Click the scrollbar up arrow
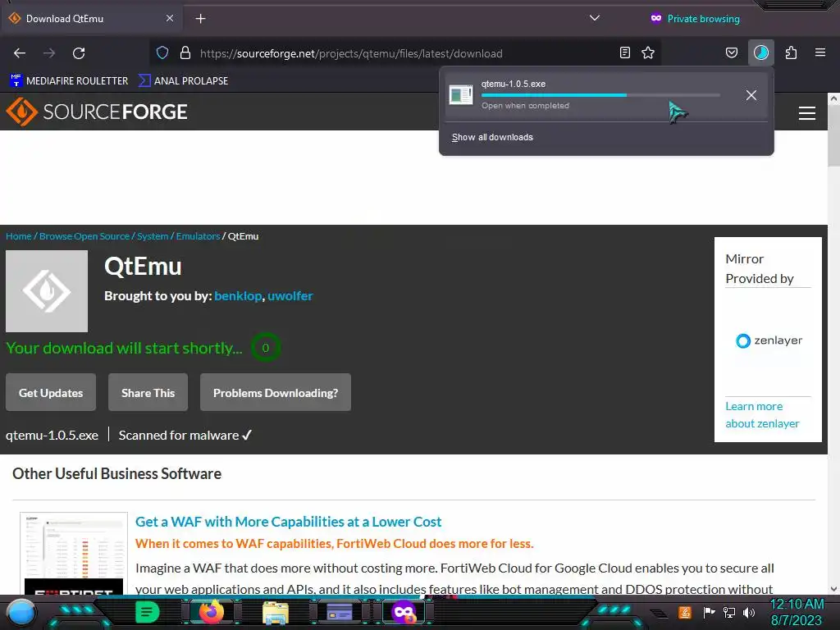Screen dimensions: 840x630 [833, 98]
